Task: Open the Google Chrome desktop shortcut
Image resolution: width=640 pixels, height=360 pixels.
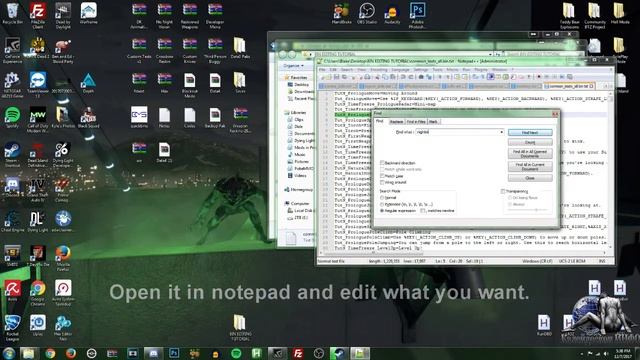Action: [x=38, y=293]
